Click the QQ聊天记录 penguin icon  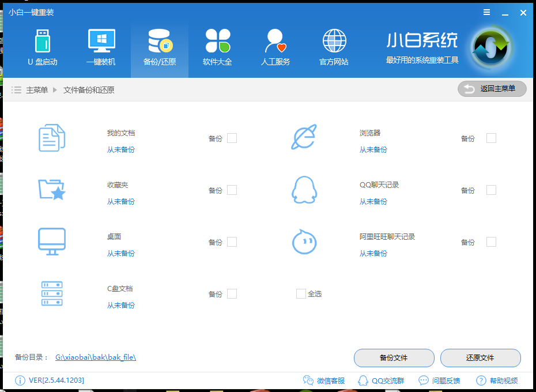(x=304, y=190)
